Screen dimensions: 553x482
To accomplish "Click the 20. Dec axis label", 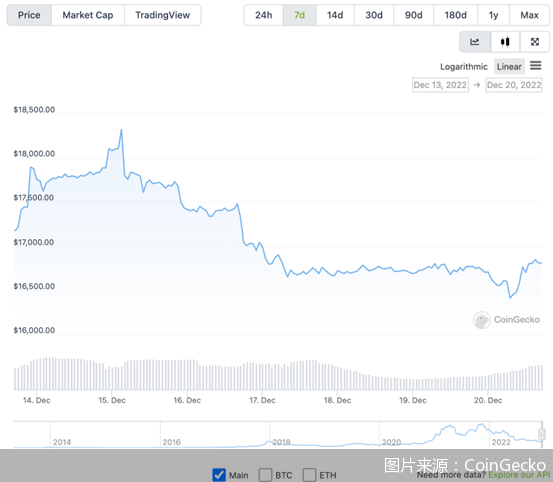I will tap(488, 400).
